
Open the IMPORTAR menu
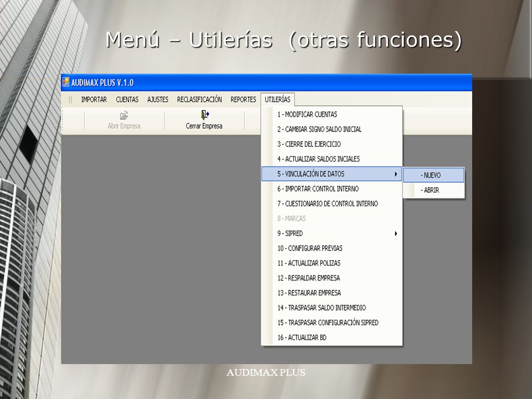(94, 99)
